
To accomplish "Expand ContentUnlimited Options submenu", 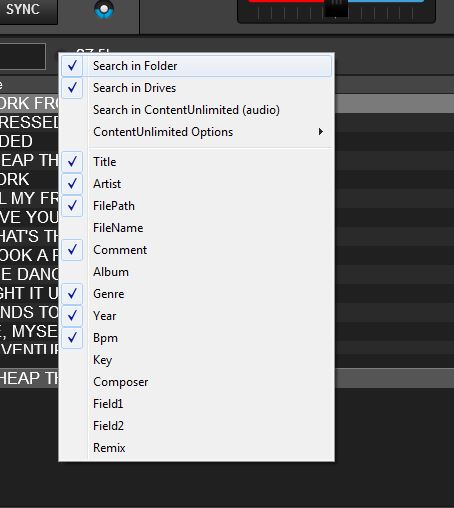I will tap(197, 132).
